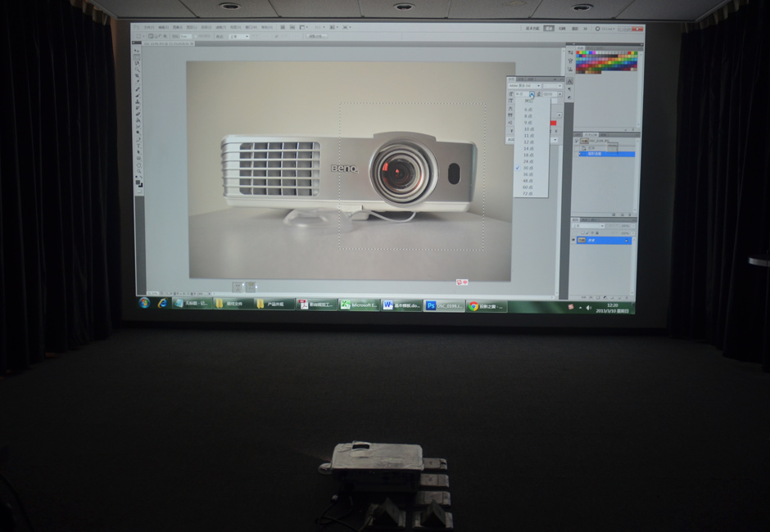This screenshot has width=770, height=532.
Task: Open the Marquee tool preset picker
Action: point(140,36)
